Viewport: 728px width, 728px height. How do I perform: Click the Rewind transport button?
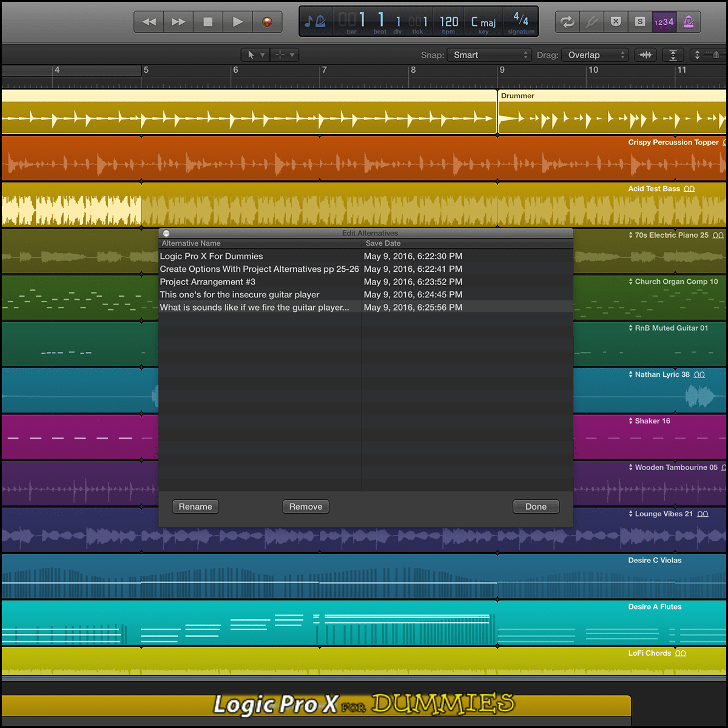(149, 22)
